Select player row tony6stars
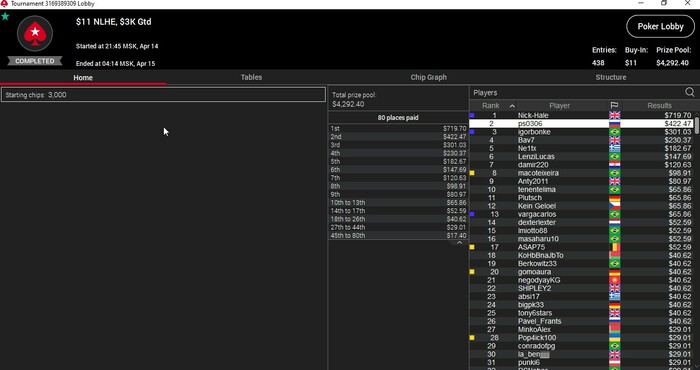Image resolution: width=700 pixels, height=370 pixels. 581,313
